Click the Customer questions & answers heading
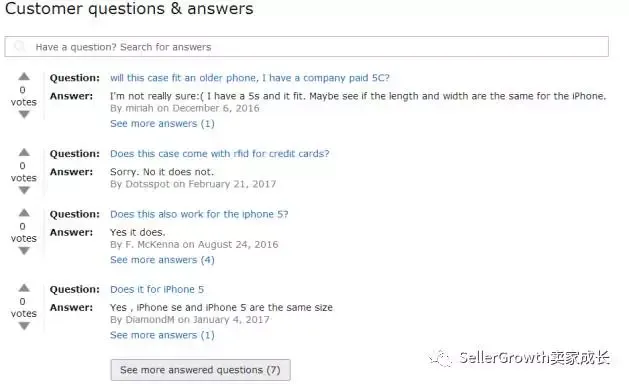 point(129,8)
